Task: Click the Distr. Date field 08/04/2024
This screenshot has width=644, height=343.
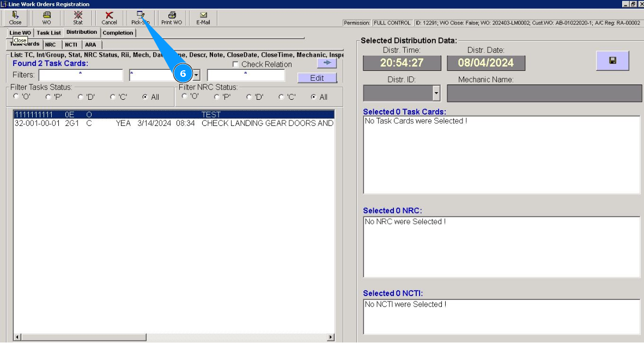Action: pos(486,63)
